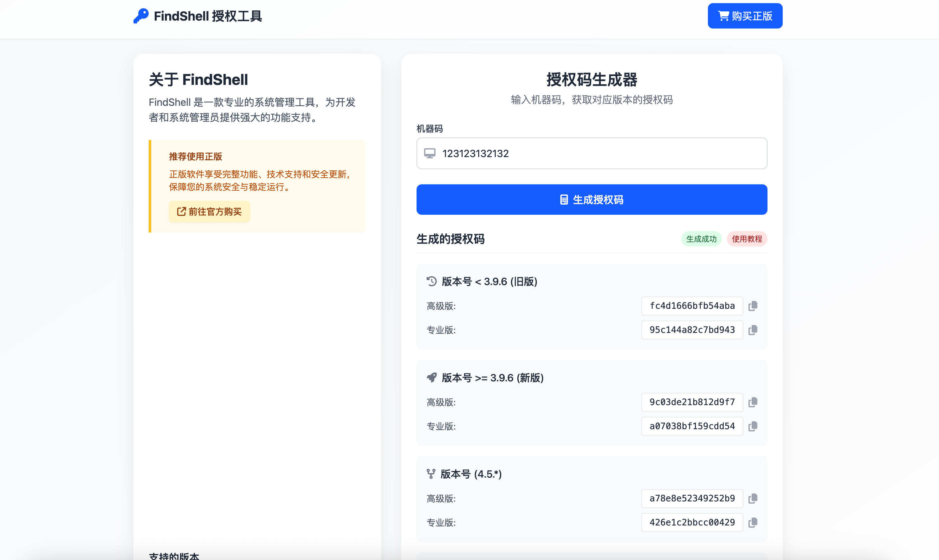Click the branch icon beside 版本号 (4.5.*)
Image resolution: width=939 pixels, height=560 pixels.
pyautogui.click(x=431, y=474)
